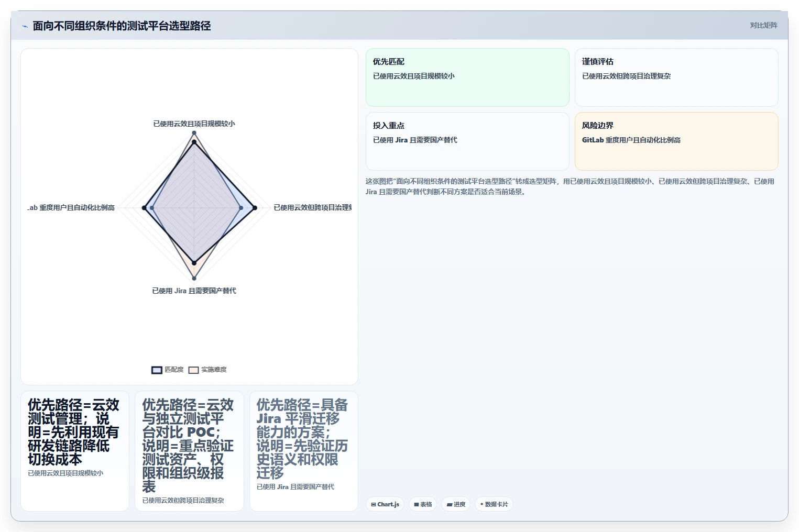Click the Chart.js tag
Viewport: 799px width, 532px height.
pyautogui.click(x=385, y=504)
